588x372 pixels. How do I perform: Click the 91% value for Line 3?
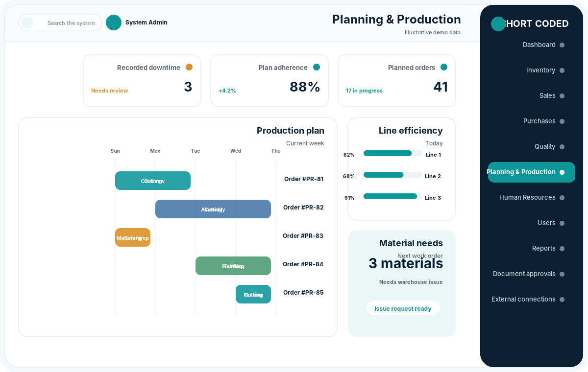(349, 198)
